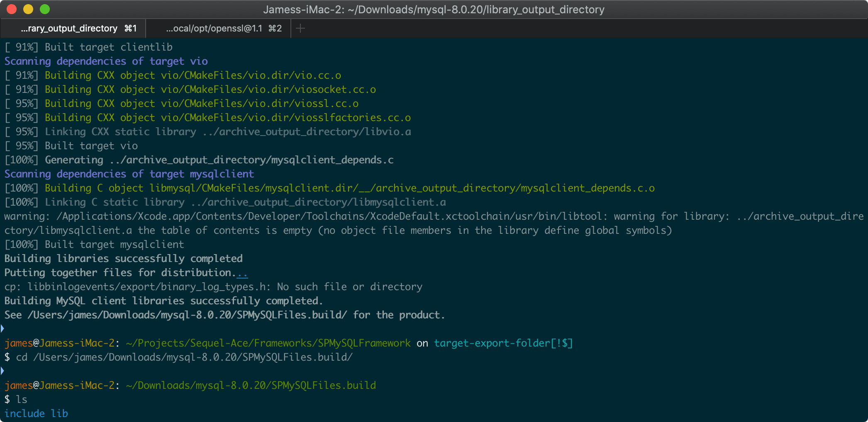Click the target-export-folder branch name
This screenshot has height=422, width=868.
(492, 343)
